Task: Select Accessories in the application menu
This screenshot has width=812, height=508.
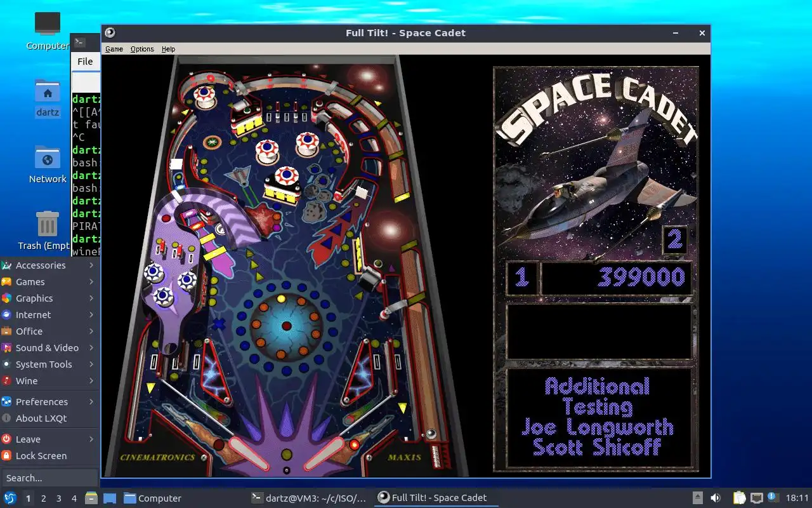Action: [x=49, y=265]
